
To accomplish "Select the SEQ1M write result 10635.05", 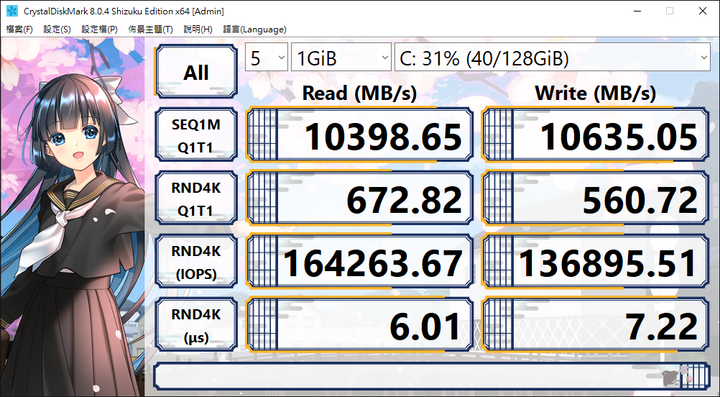I will point(595,135).
